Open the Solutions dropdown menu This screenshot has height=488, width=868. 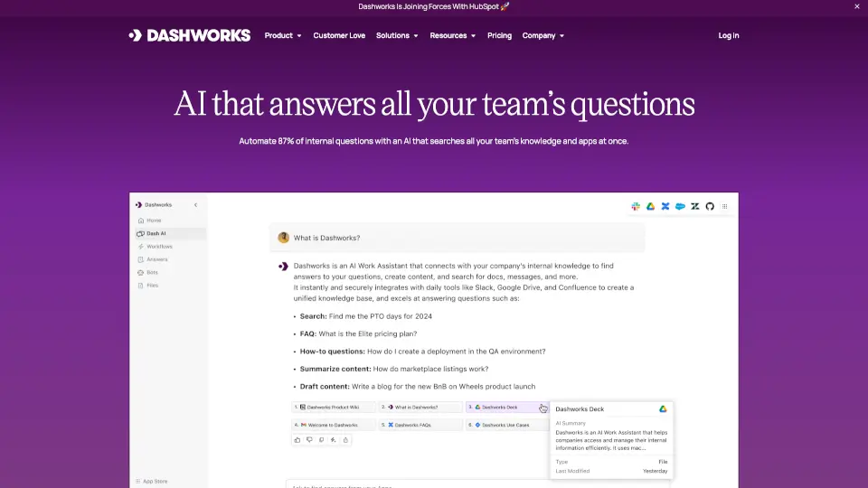397,36
